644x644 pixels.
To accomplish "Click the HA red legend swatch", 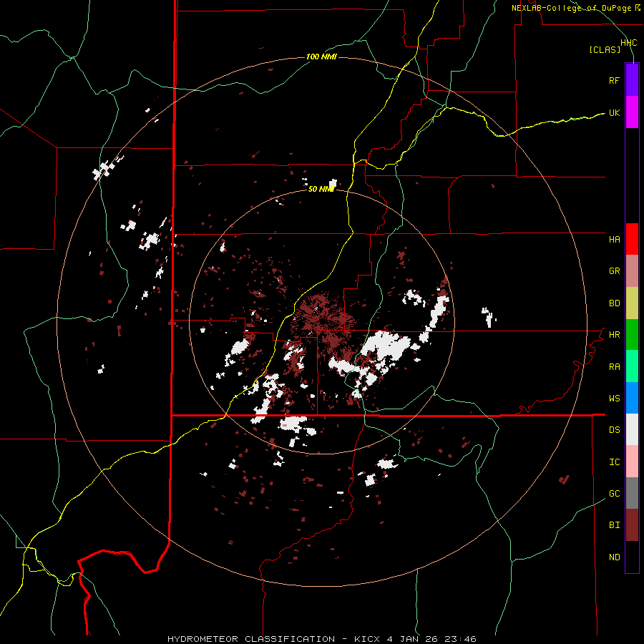I will (x=632, y=239).
